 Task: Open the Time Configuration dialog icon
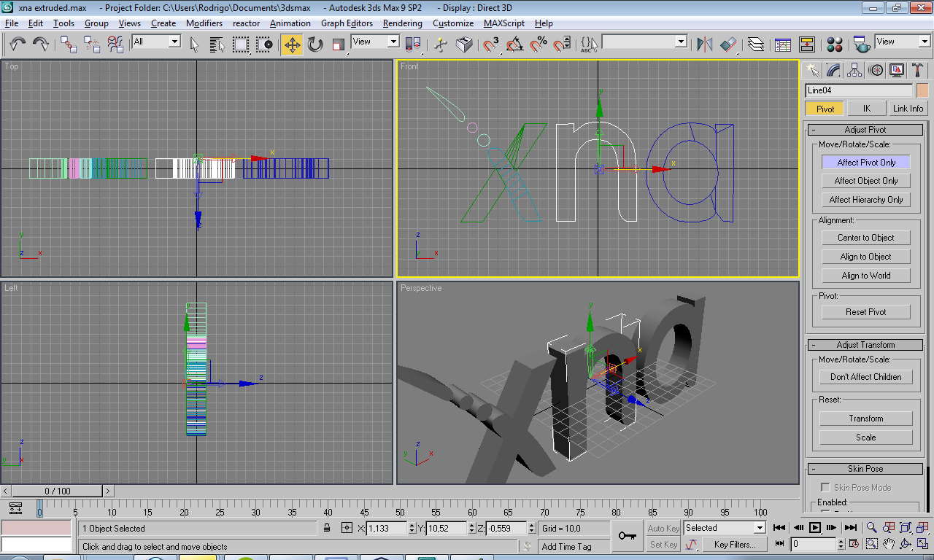point(854,544)
